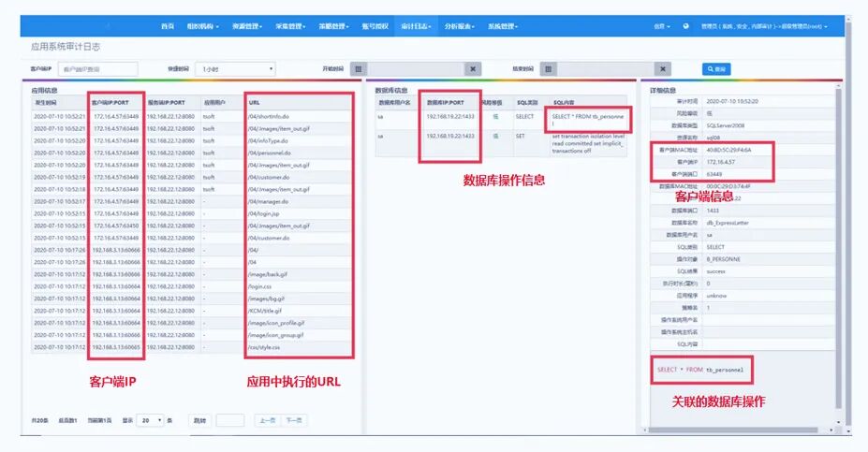Click the globe icon in the top bar
Image resolution: width=868 pixels, height=452 pixels.
(685, 26)
